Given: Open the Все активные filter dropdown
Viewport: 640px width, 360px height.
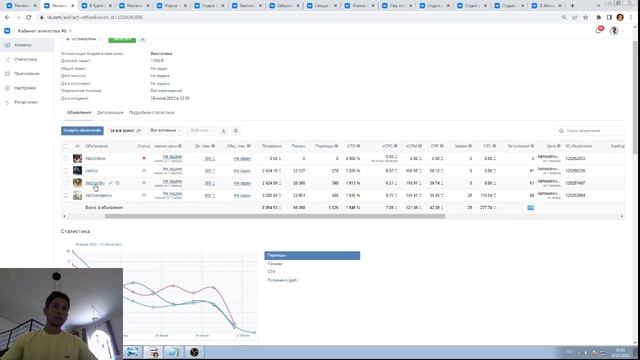Looking at the screenshot, I should (165, 131).
